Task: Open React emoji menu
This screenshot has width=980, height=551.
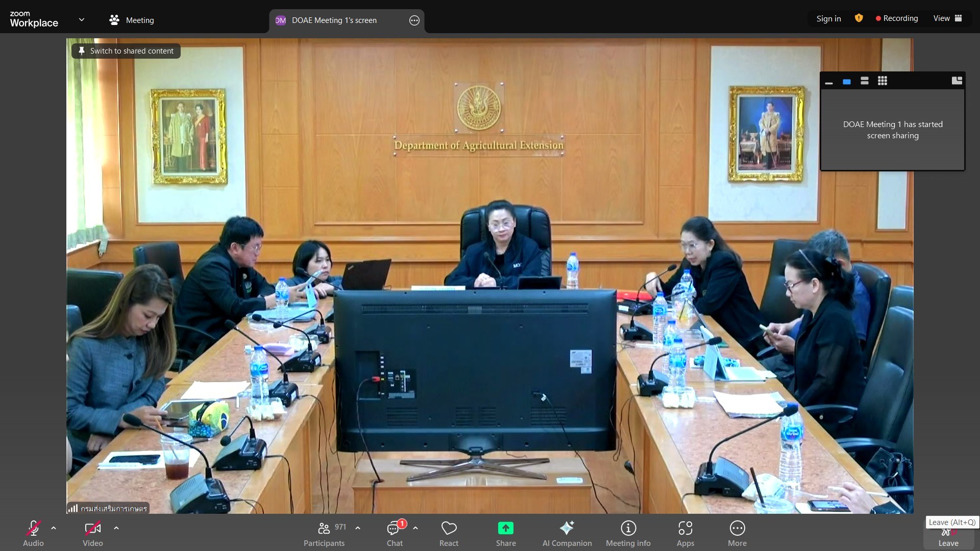Action: pos(449,533)
